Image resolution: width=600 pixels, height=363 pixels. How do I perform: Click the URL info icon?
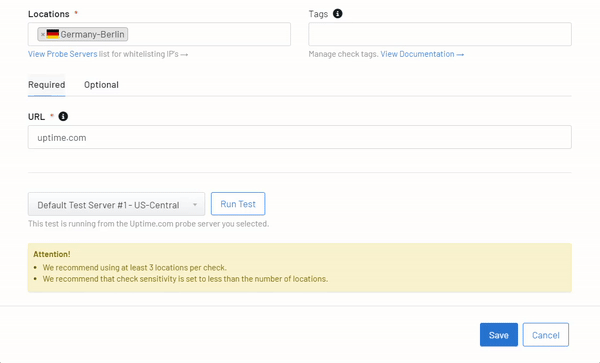[x=63, y=116]
